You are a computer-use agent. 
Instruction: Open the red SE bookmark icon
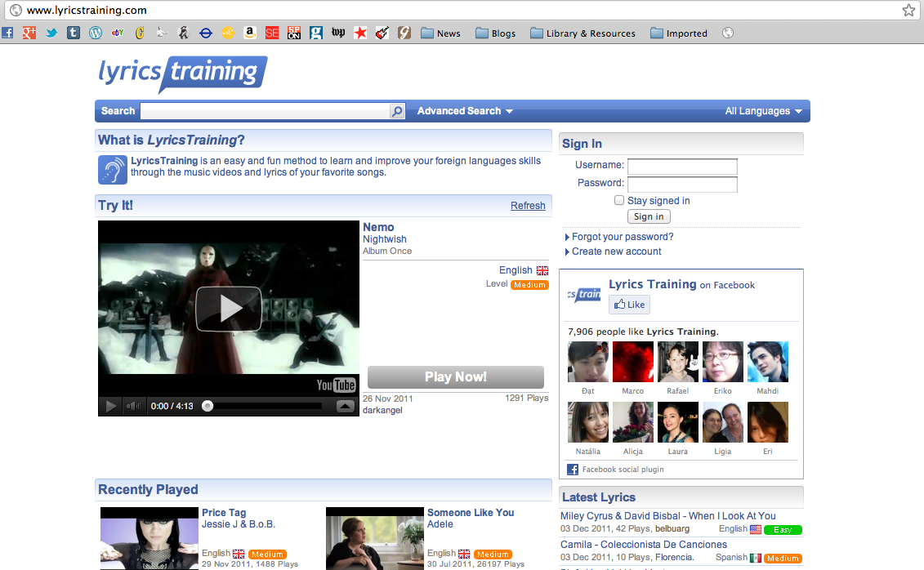pos(272,33)
